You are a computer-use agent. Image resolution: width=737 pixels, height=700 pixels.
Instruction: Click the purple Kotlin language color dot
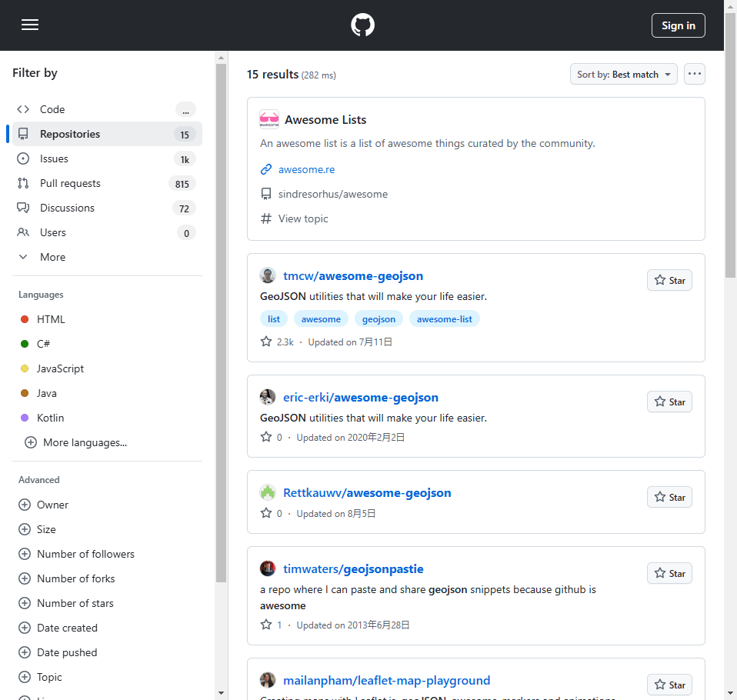coord(25,418)
